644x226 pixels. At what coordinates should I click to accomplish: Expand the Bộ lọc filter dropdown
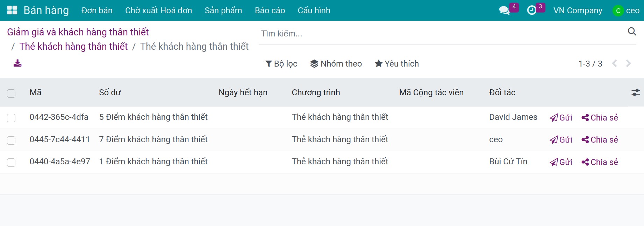[x=281, y=64]
